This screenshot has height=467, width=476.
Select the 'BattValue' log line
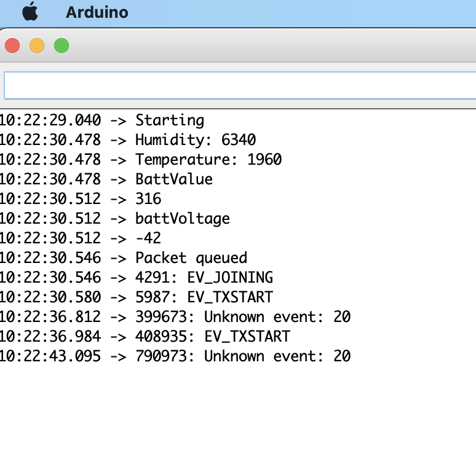[x=106, y=179]
